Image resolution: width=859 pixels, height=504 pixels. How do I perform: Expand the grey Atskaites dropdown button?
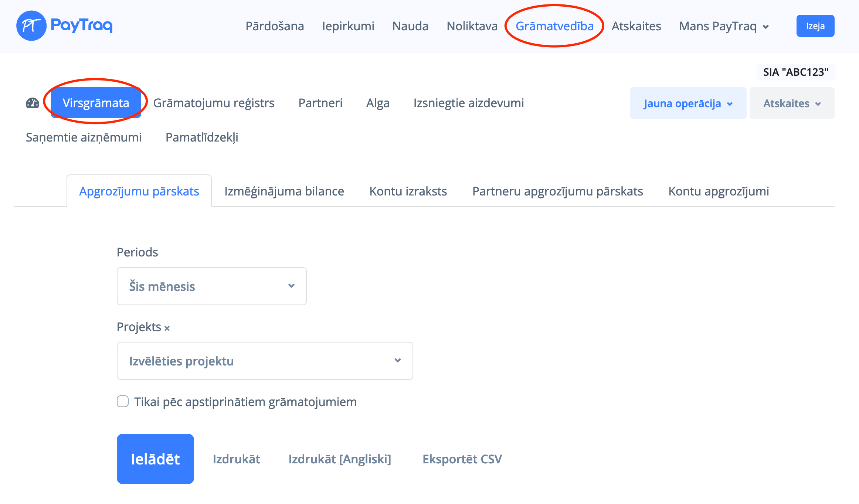click(792, 103)
